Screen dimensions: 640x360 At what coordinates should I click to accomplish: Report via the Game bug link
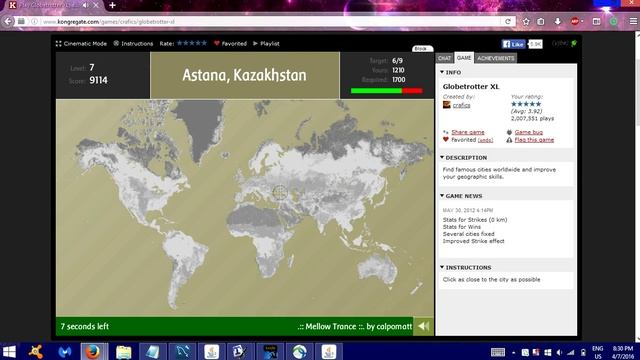click(x=529, y=132)
